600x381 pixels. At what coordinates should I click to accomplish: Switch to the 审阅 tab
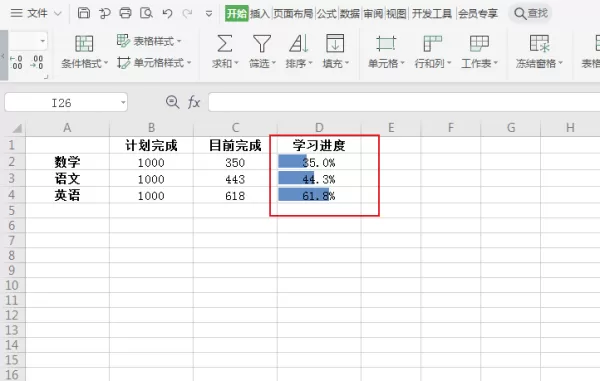click(373, 14)
